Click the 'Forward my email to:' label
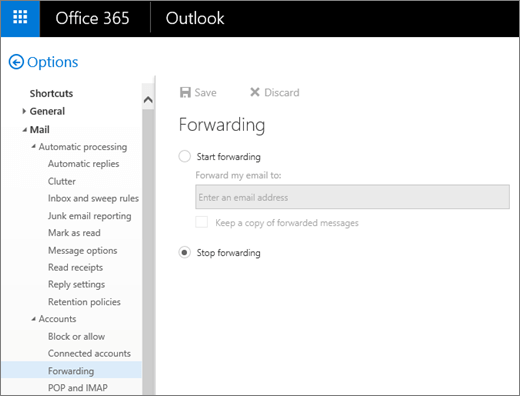The height and width of the screenshot is (396, 520). [238, 175]
